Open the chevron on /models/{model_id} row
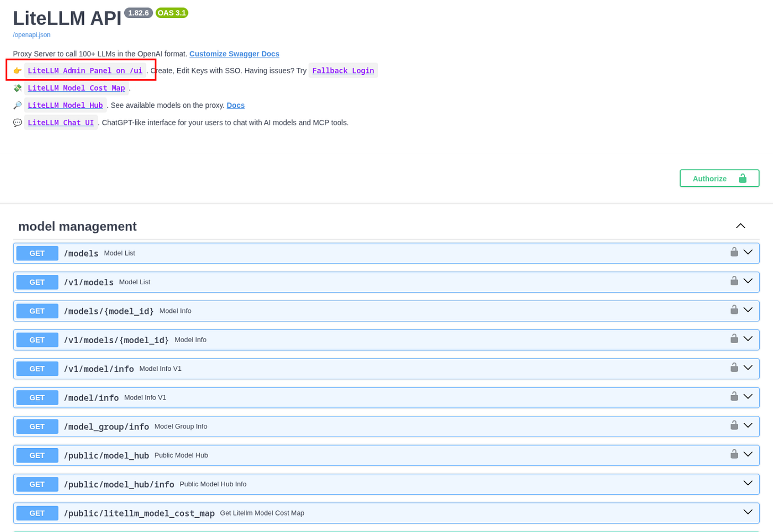 tap(748, 310)
